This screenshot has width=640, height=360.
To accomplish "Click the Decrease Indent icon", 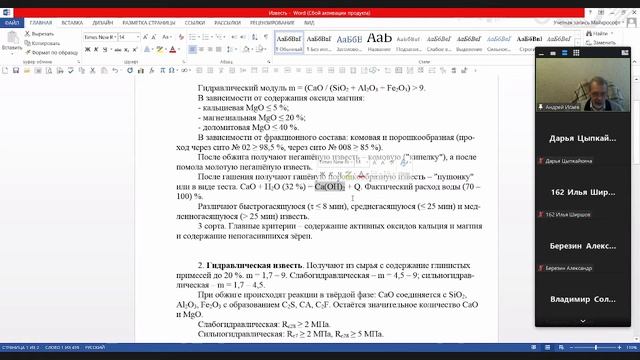I will pos(234,37).
